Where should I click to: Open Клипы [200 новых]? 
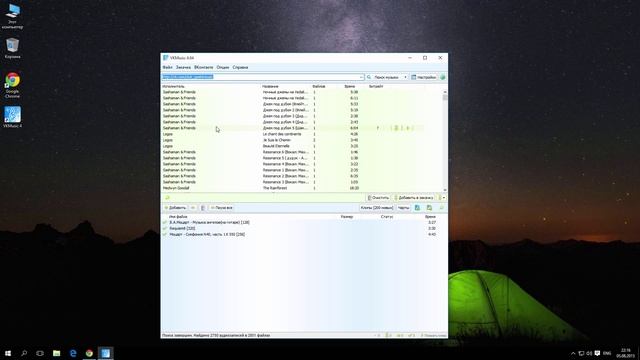click(376, 208)
